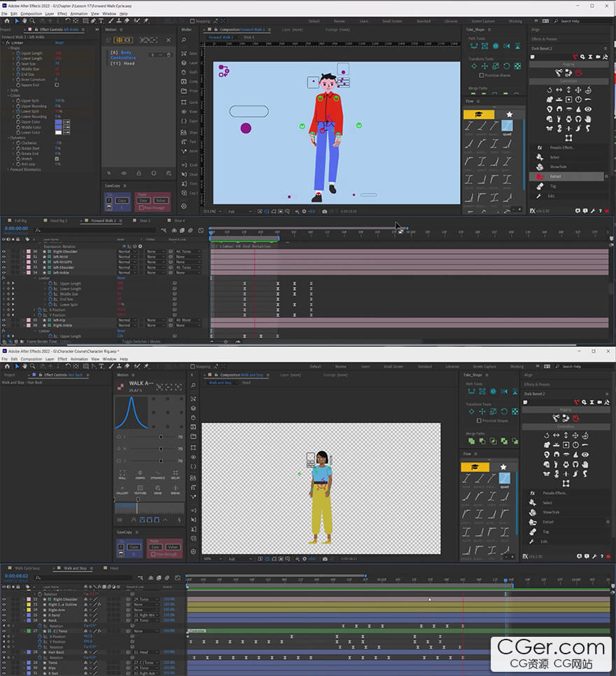Viewport: 616px width, 676px height.
Task: Enable Prioritize Shapes checkbox in top Take_Shape panel
Action: 481,75
